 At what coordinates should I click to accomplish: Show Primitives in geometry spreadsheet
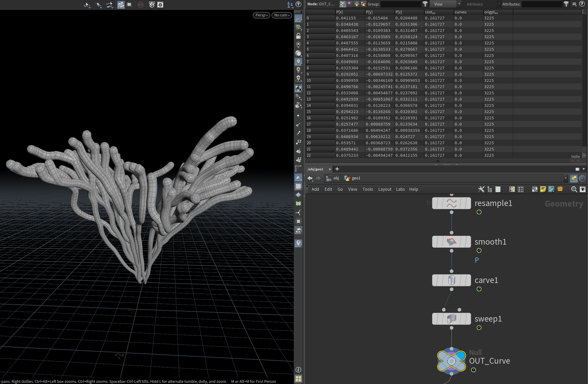(356, 4)
